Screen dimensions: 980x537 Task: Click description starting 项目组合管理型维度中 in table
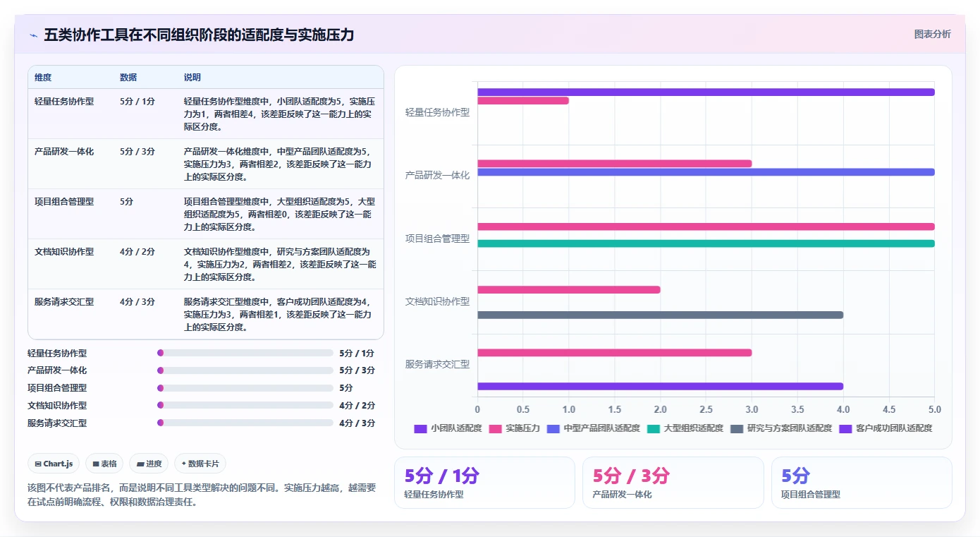[280, 214]
